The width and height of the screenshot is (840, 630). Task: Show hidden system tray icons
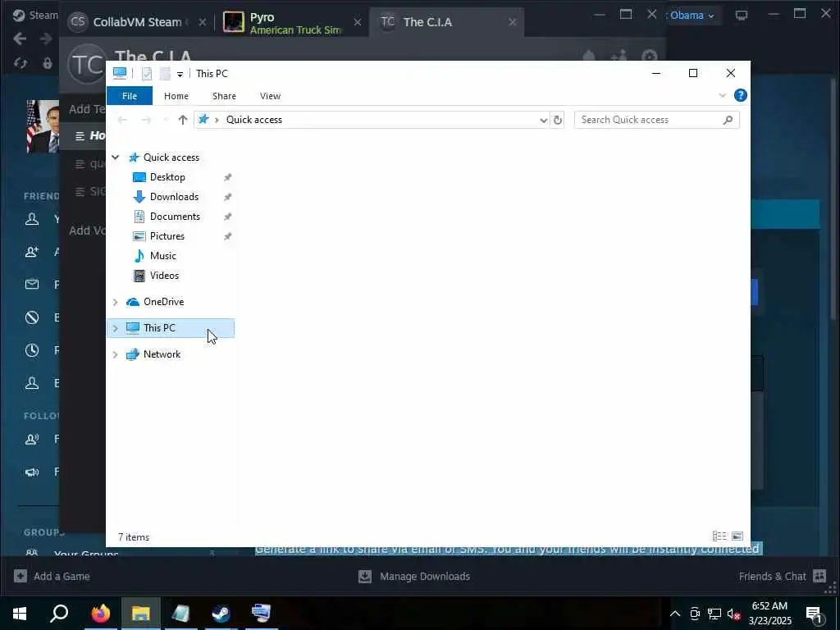pyautogui.click(x=675, y=614)
